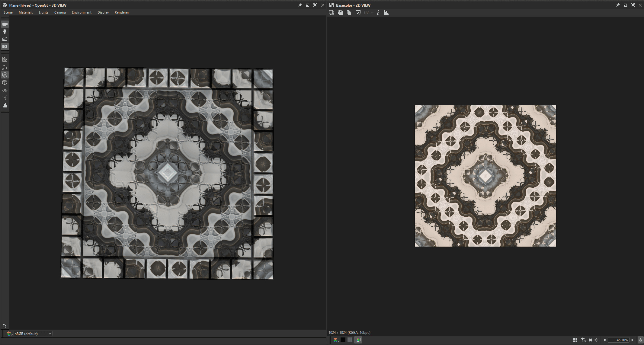Click the XYZ axes gizmo icon
644x345 pixels.
coord(5,67)
